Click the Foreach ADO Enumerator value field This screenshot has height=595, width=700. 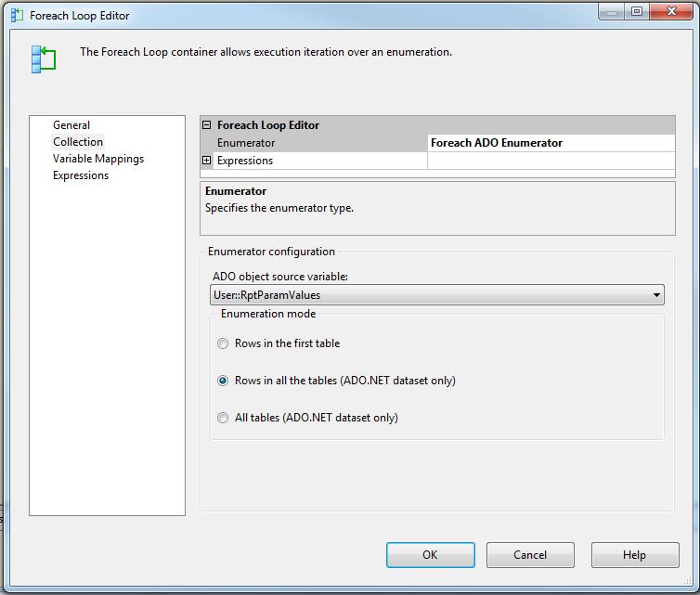point(551,143)
